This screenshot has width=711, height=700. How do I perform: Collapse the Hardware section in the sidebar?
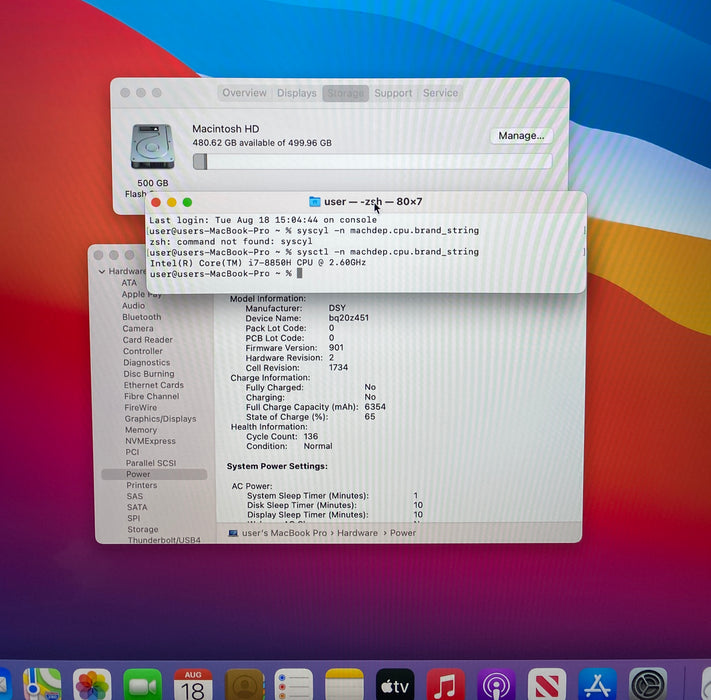(102, 271)
